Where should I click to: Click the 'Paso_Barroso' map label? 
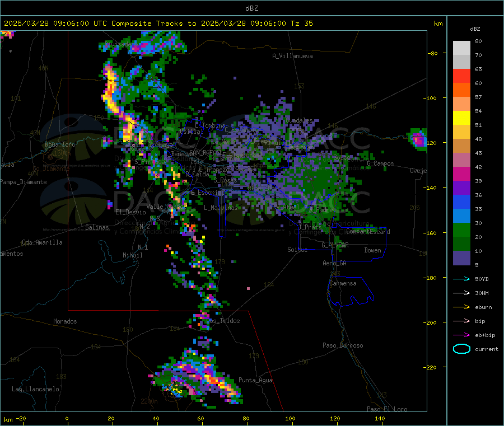click(x=343, y=345)
